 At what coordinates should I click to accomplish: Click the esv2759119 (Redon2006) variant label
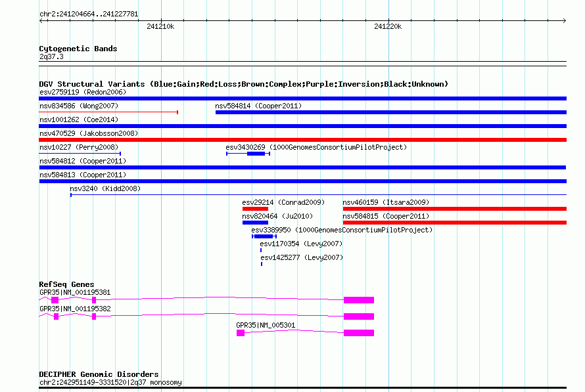pyautogui.click(x=83, y=92)
